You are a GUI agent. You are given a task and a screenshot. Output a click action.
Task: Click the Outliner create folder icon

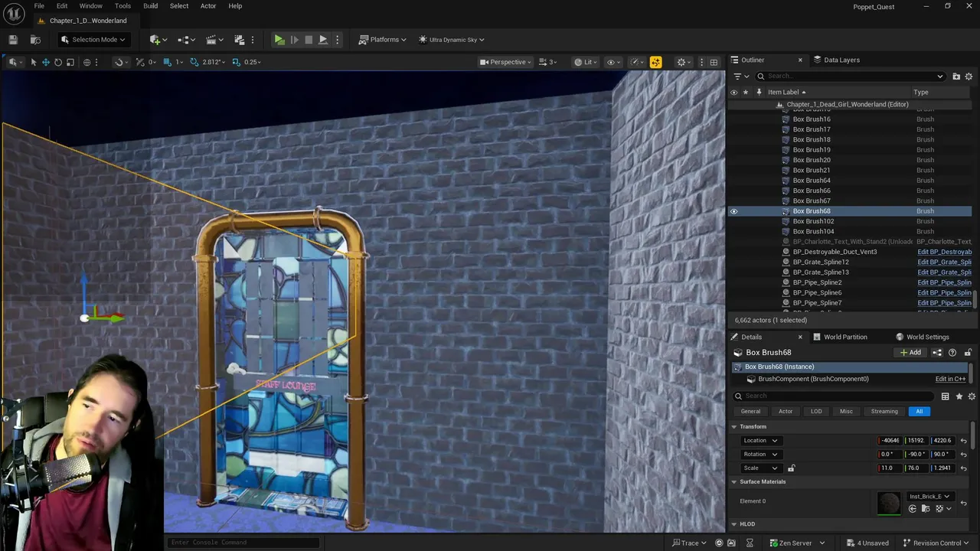click(x=956, y=76)
